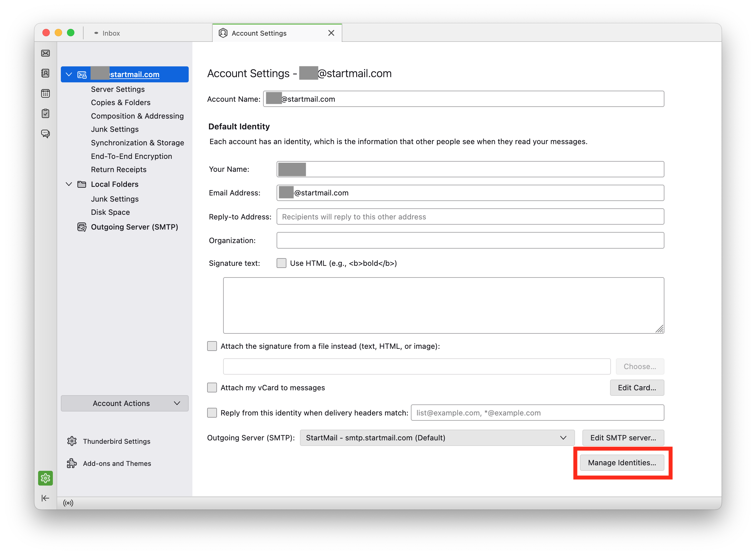The width and height of the screenshot is (756, 555).
Task: Click the Reply-to Address field
Action: (471, 217)
